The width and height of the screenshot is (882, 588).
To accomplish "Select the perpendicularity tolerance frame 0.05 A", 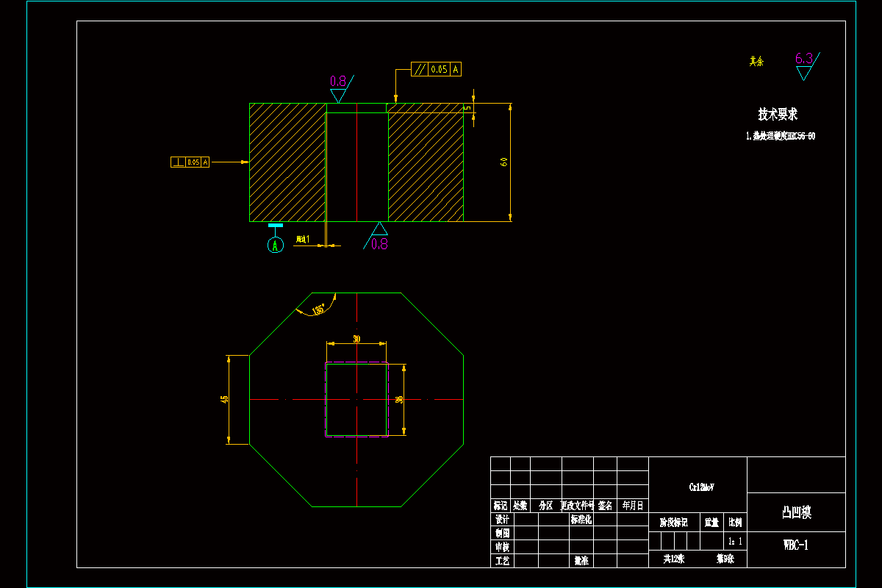I will (190, 162).
